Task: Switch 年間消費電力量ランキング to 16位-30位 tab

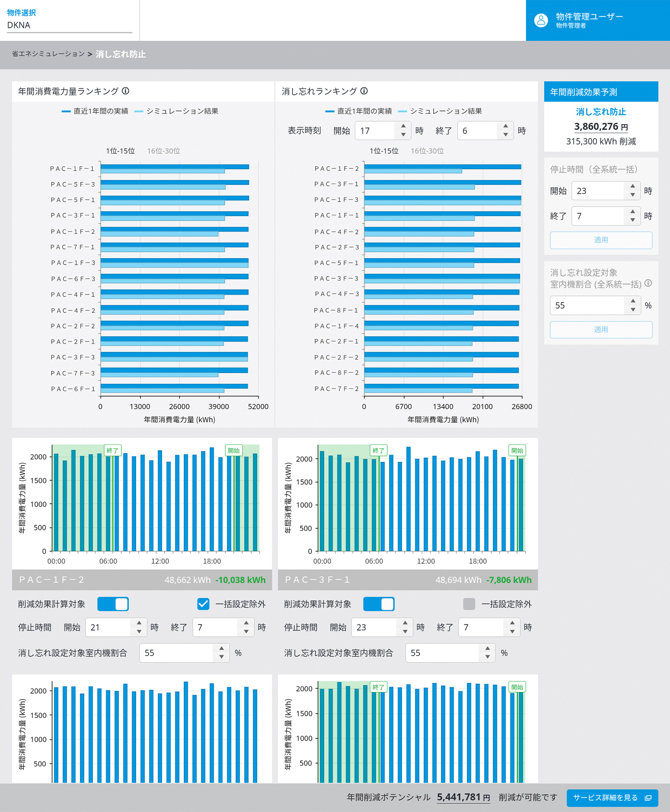Action: tap(164, 151)
